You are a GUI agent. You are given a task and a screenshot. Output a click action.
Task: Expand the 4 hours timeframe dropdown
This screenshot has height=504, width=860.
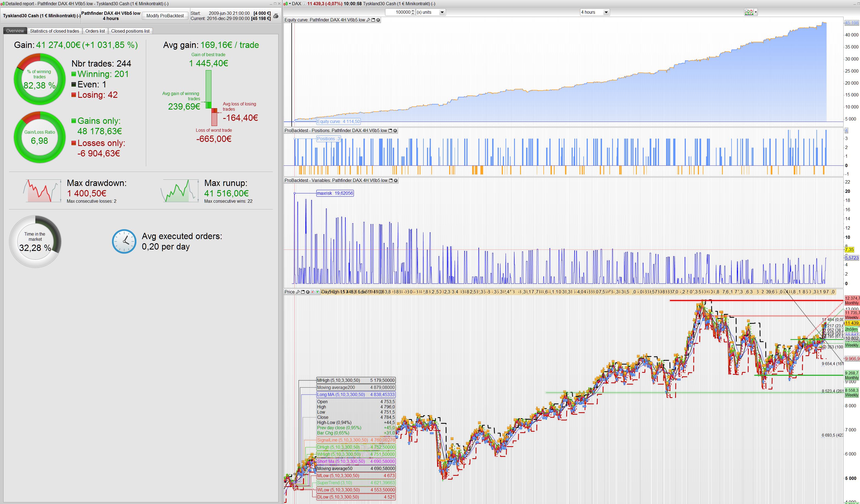click(x=606, y=12)
